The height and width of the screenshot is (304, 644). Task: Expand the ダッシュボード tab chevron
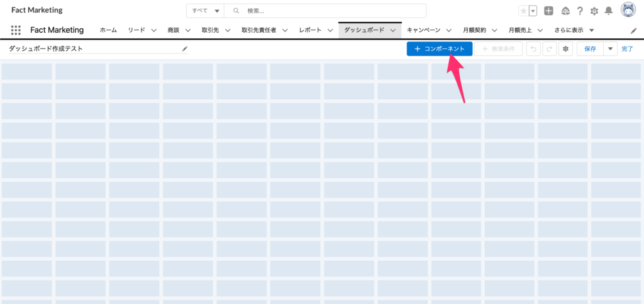[x=393, y=30]
